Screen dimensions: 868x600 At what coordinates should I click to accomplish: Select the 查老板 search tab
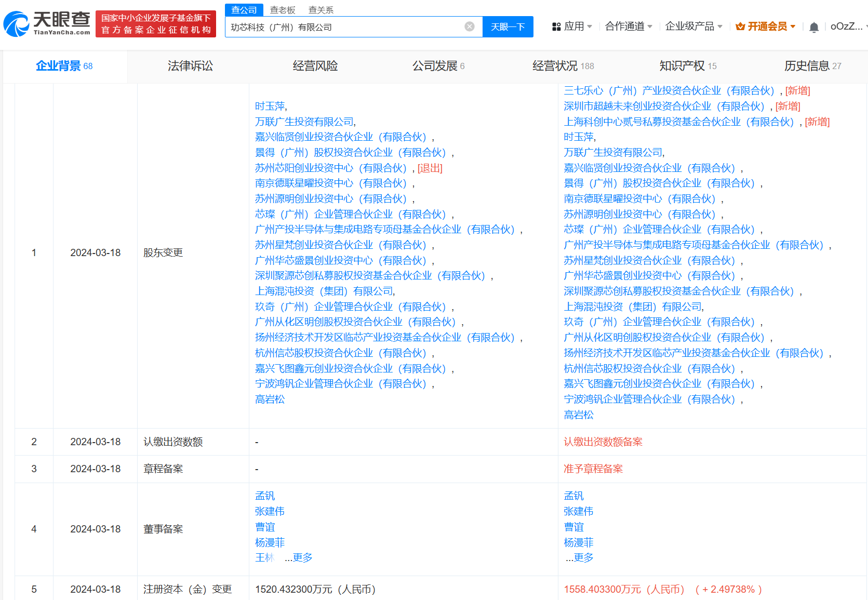pos(283,10)
